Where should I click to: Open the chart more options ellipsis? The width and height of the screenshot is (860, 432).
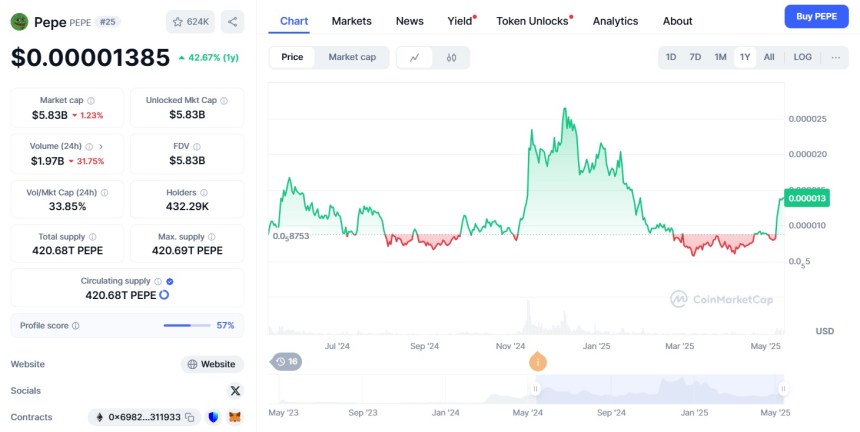(836, 58)
